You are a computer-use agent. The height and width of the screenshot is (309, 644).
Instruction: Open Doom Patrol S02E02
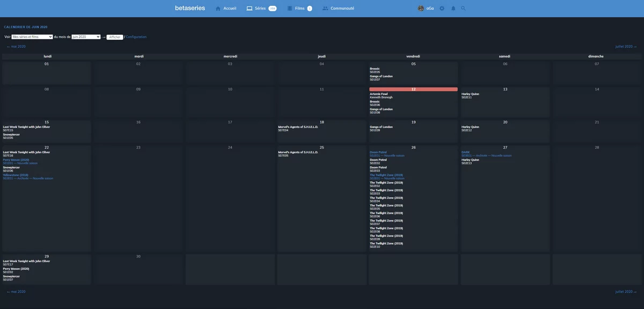(378, 161)
